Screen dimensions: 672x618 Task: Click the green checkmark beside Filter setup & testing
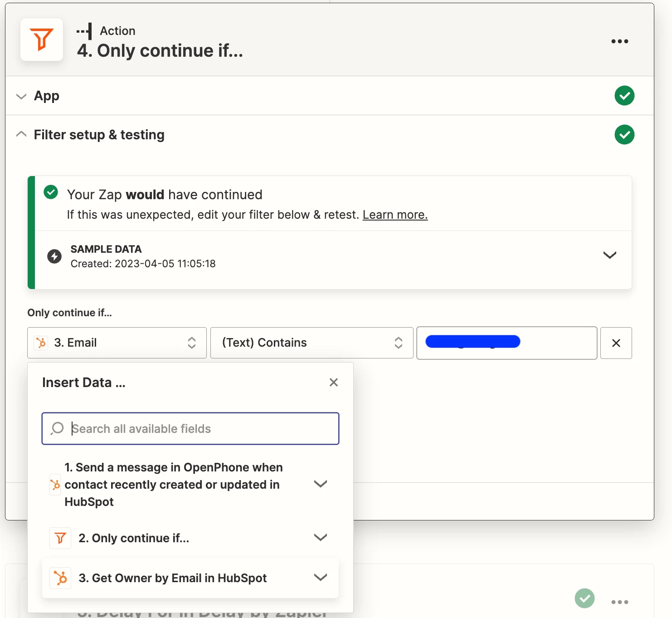[x=624, y=135]
